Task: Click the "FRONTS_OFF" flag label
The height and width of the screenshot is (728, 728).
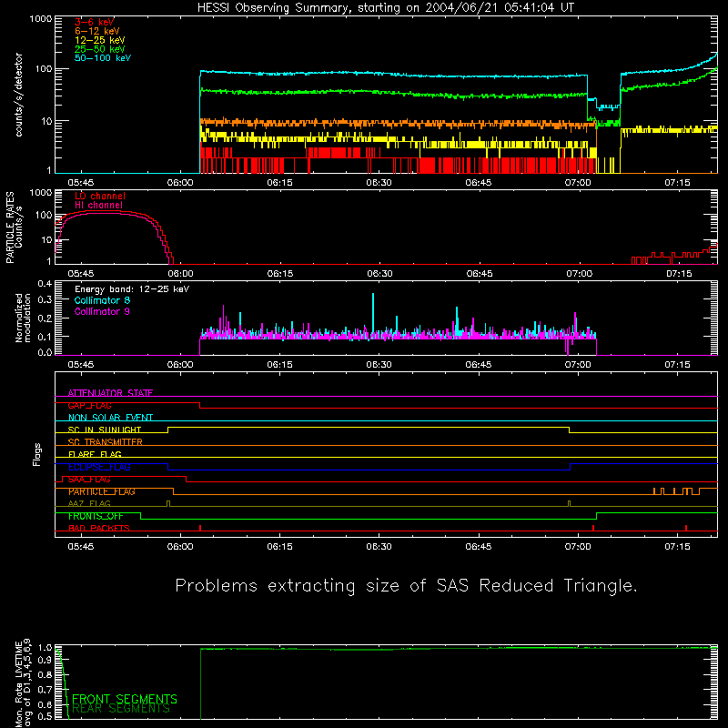Action: pos(96,516)
